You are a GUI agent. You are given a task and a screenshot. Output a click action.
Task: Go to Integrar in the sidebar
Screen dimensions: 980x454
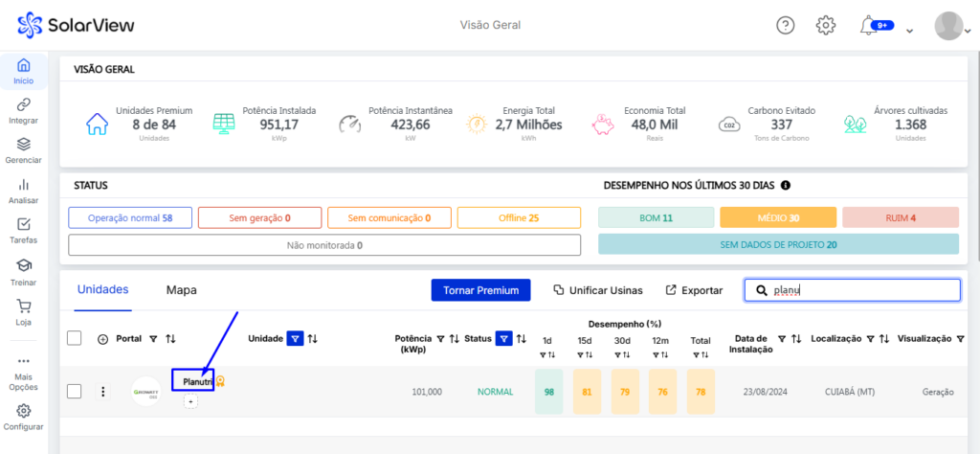tap(23, 111)
